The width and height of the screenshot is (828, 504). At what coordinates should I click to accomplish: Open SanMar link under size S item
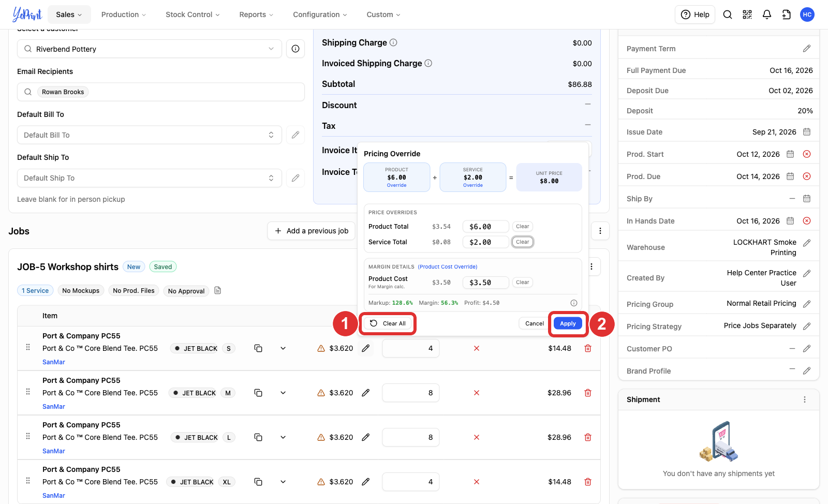[54, 362]
